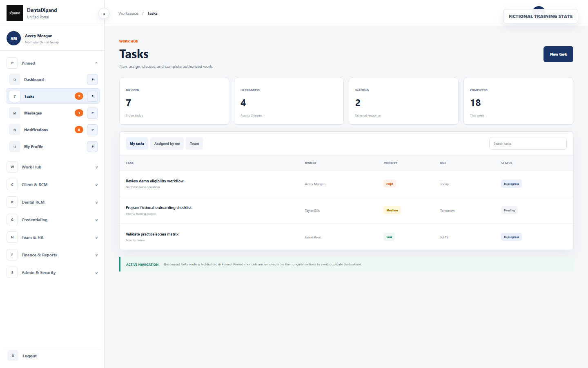Unpin Tasks using its pin toggle
The height and width of the screenshot is (368, 588).
(x=93, y=96)
